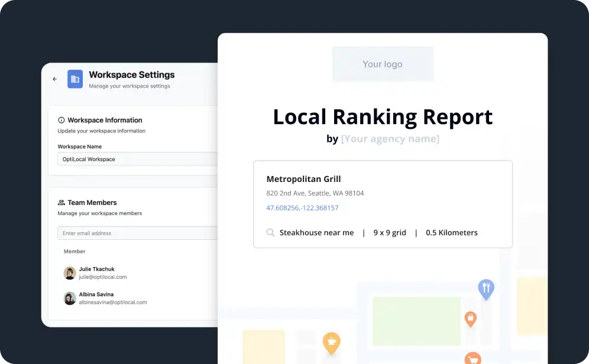The height and width of the screenshot is (364, 589).
Task: Select the albinasavina@optilocal.com email address
Action: pyautogui.click(x=113, y=303)
